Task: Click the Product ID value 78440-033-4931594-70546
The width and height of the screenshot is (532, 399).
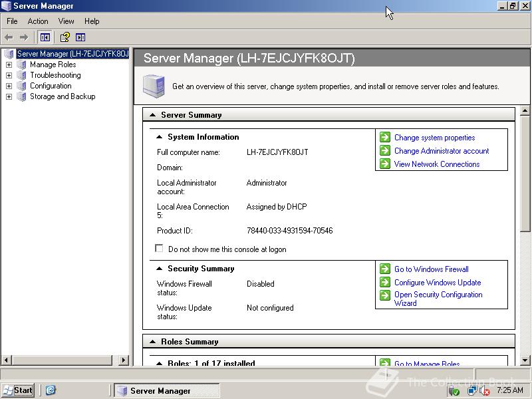Action: tap(290, 231)
